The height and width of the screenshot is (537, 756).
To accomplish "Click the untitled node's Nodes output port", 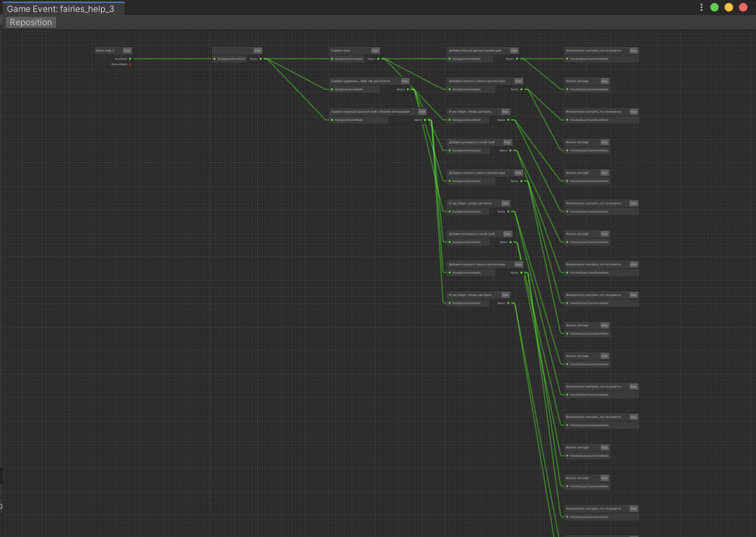I will pos(261,59).
